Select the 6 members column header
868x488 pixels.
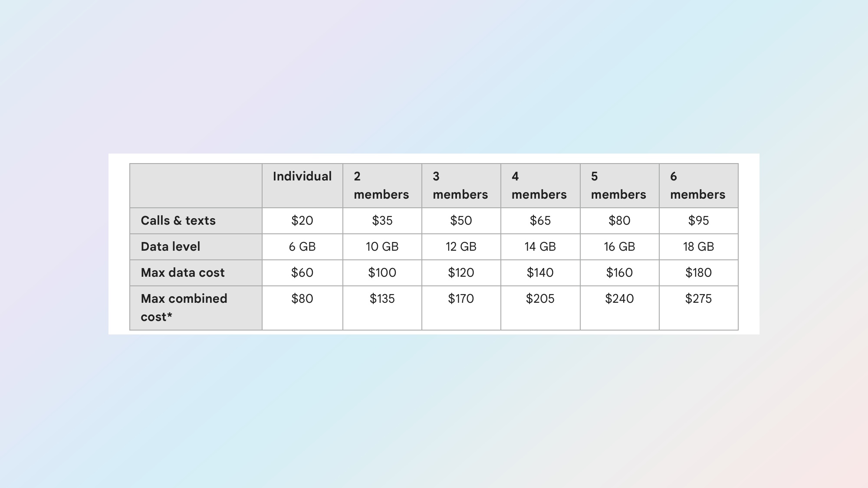(697, 186)
